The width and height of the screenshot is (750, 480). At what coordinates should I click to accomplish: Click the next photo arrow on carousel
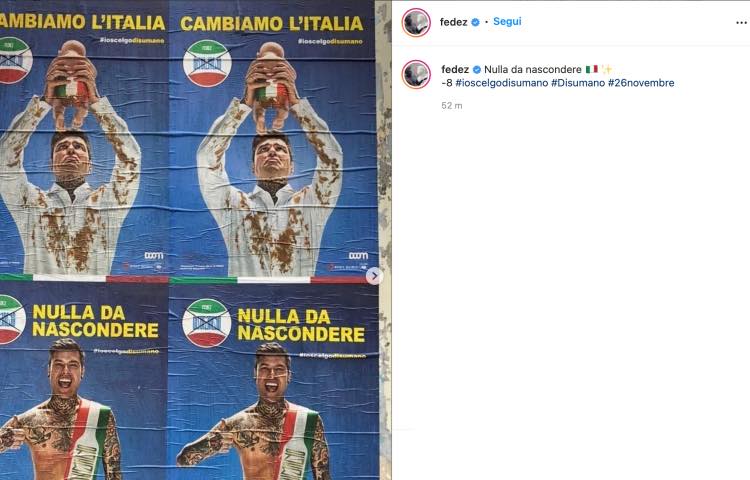tap(375, 276)
